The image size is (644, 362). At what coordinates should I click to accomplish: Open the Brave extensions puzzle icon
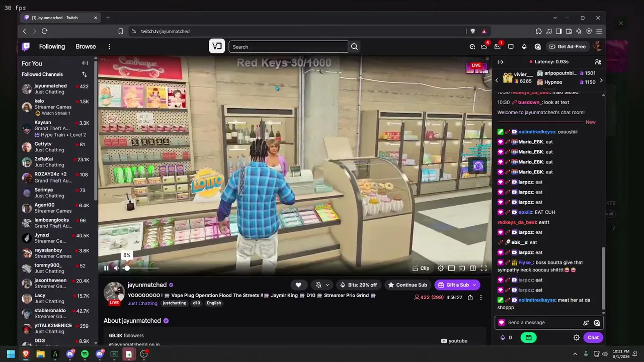[538, 31]
